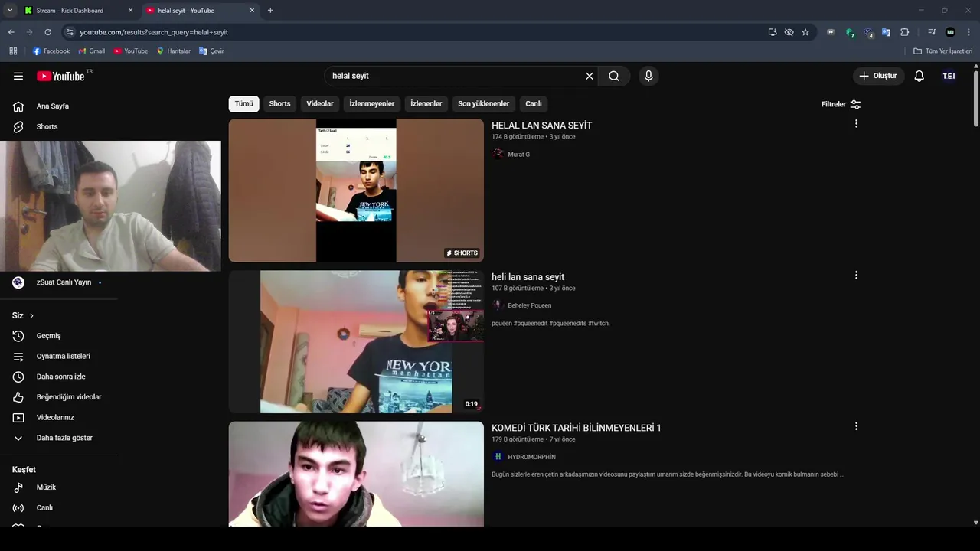Go back in browser history

click(11, 32)
